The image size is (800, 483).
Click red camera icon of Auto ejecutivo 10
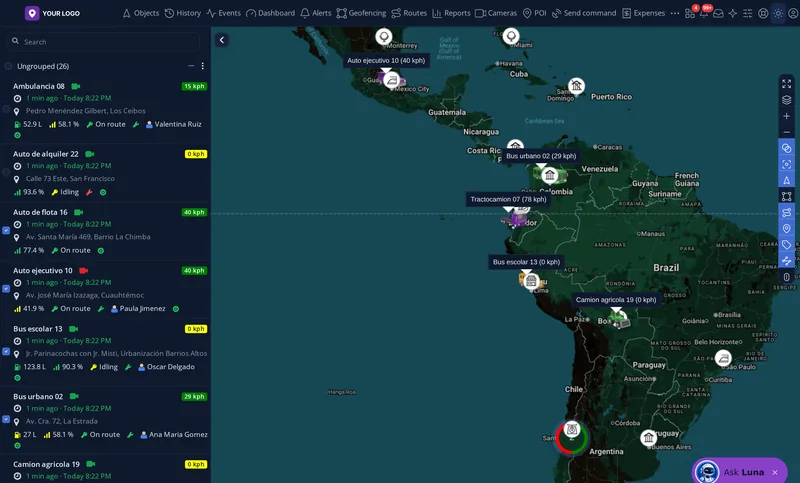tap(84, 271)
